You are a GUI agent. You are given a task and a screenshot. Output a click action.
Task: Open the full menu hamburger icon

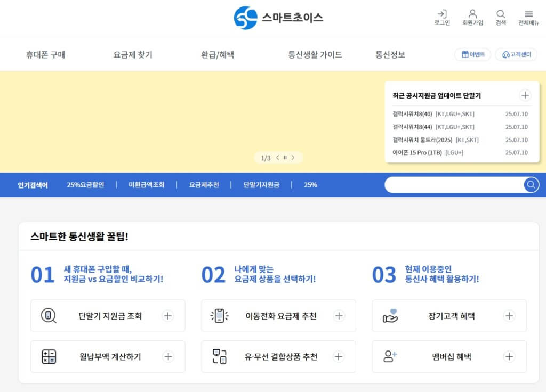[x=528, y=14]
